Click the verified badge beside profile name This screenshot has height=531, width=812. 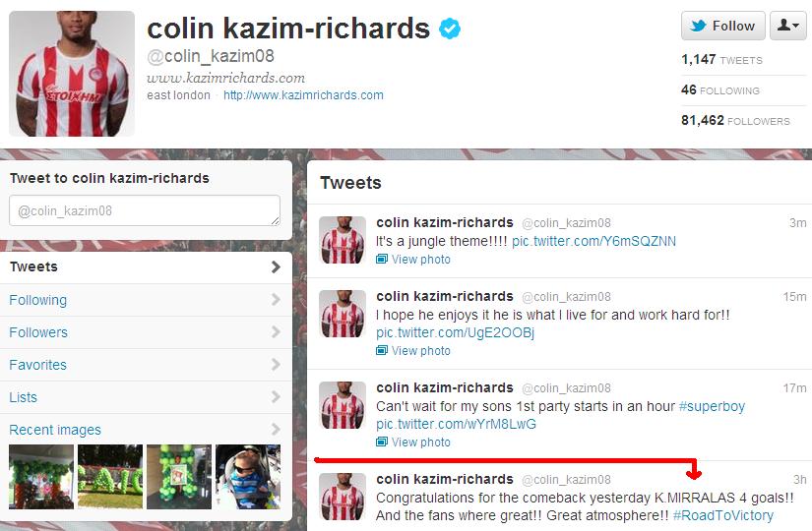pos(450,28)
